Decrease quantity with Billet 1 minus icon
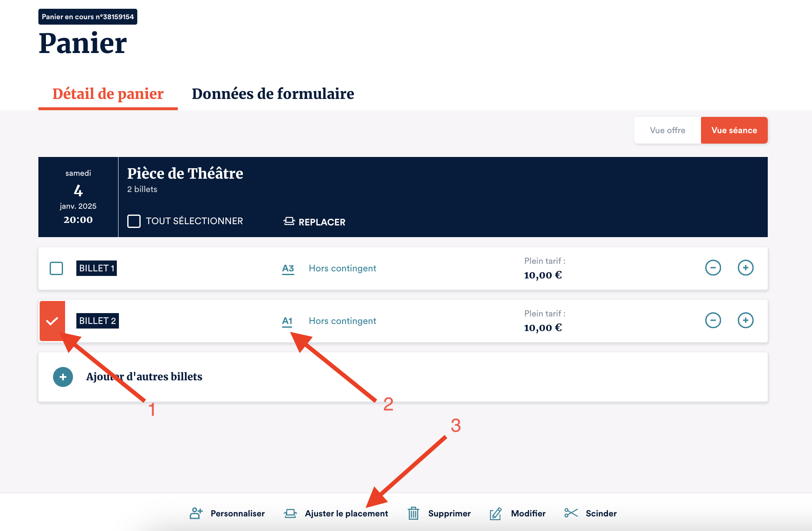The width and height of the screenshot is (812, 531). (x=713, y=268)
